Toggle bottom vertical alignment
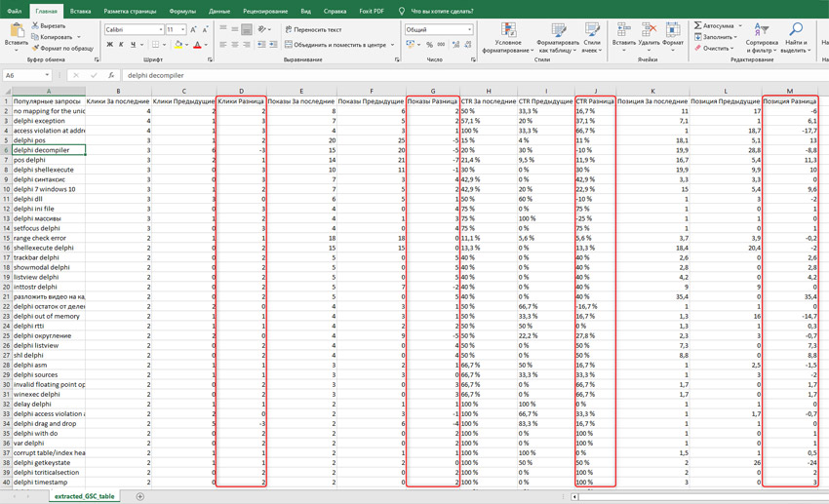The height and width of the screenshot is (504, 829). (247, 29)
